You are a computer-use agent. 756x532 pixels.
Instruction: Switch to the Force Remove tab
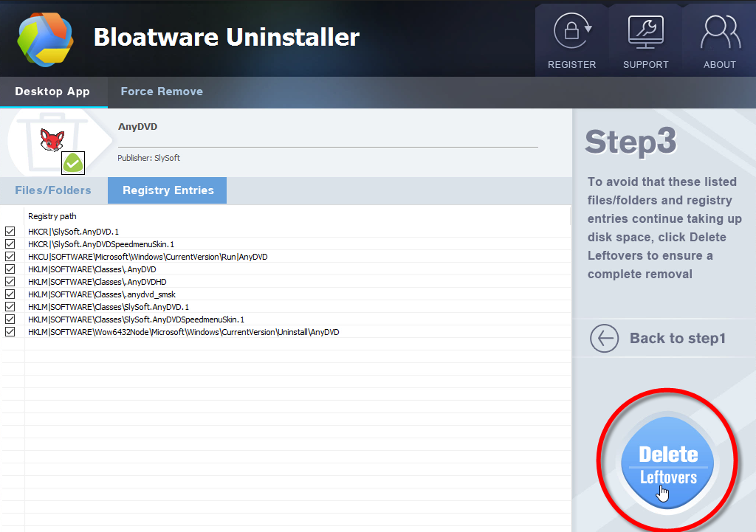click(162, 91)
